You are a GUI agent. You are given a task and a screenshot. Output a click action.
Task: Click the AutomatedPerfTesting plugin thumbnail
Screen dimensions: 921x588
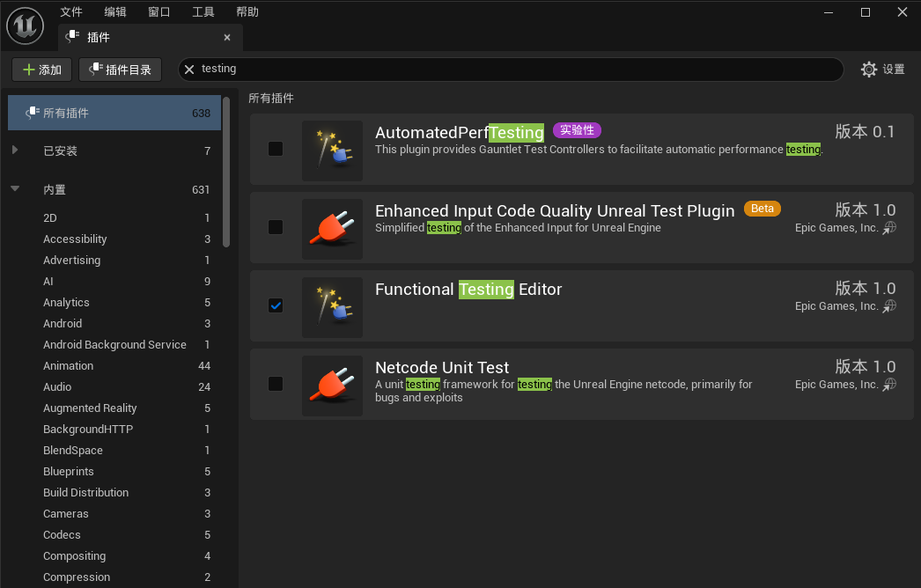point(332,151)
